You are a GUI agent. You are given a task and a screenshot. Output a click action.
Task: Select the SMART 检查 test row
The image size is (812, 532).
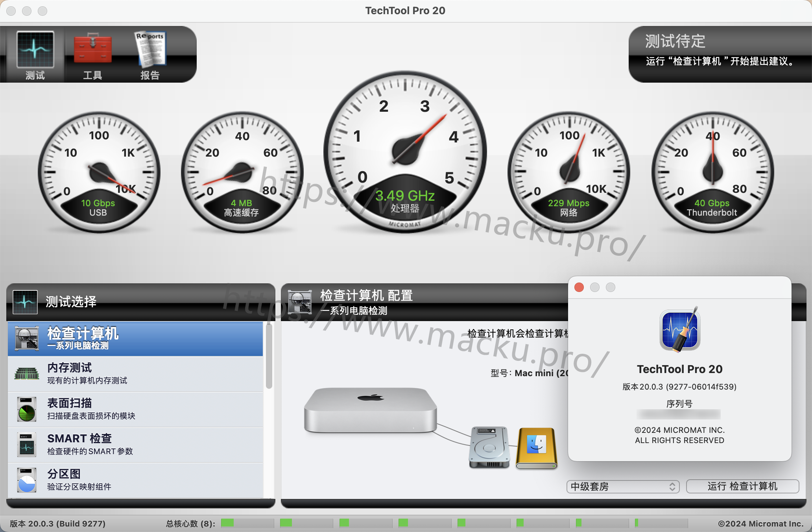tap(135, 445)
